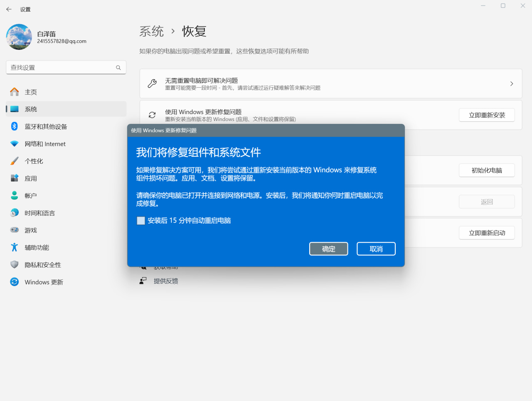Click the Privacy shield icon

click(15, 265)
